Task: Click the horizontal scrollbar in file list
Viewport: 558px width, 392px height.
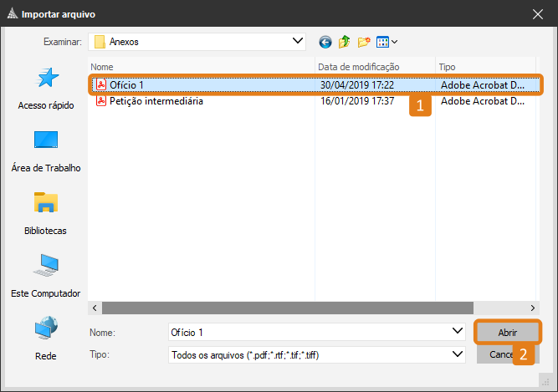Action: [x=310, y=307]
